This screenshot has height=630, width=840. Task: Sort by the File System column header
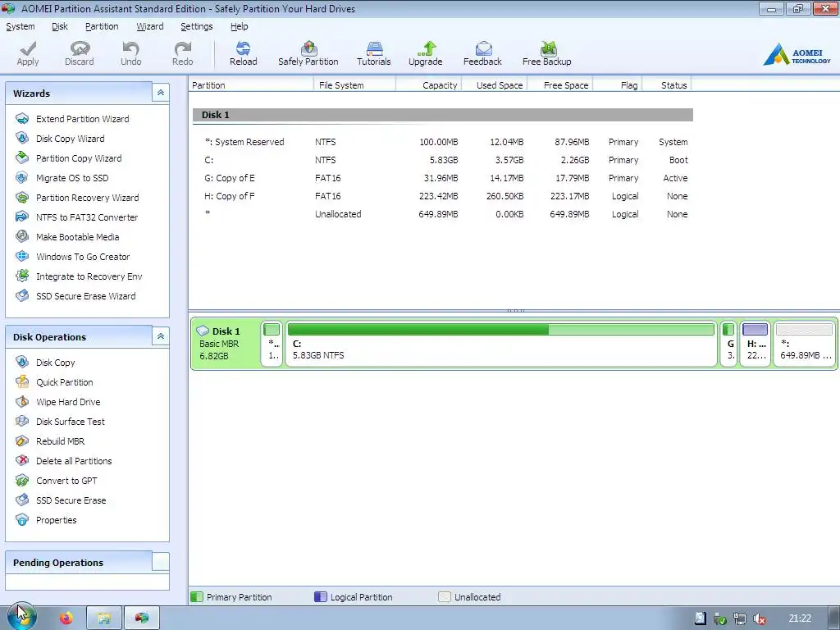354,85
